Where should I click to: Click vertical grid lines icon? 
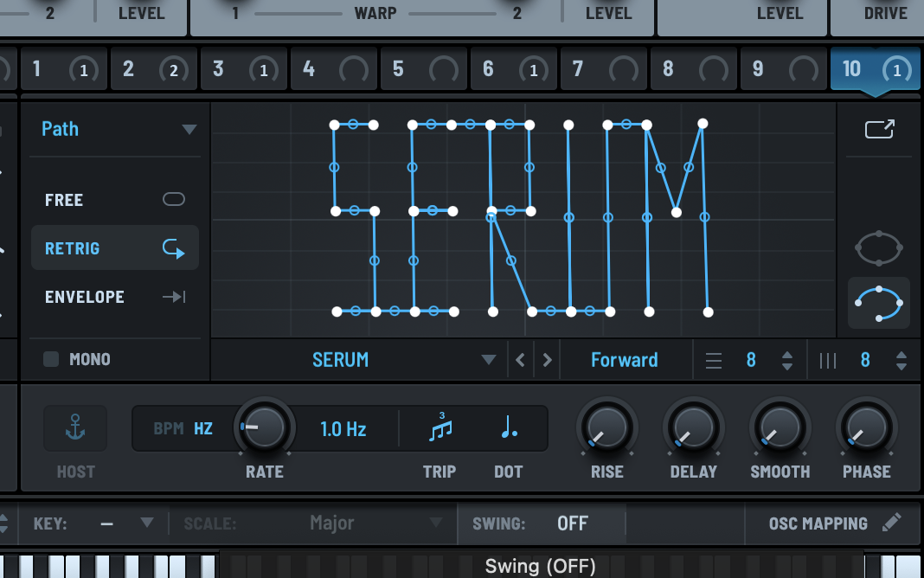point(828,360)
